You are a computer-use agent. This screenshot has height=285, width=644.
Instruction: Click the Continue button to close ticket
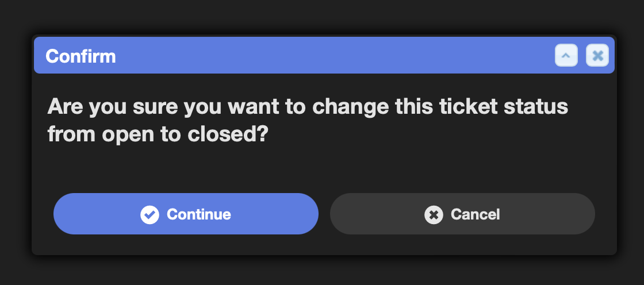[186, 214]
